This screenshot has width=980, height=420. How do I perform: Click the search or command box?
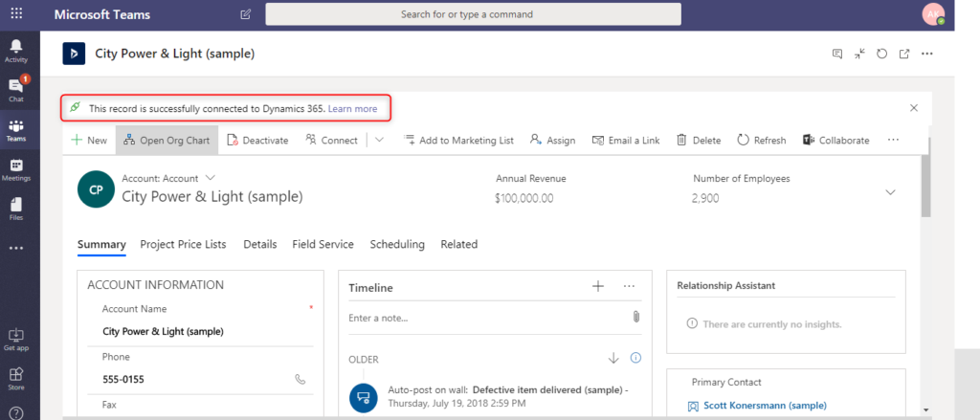[473, 13]
